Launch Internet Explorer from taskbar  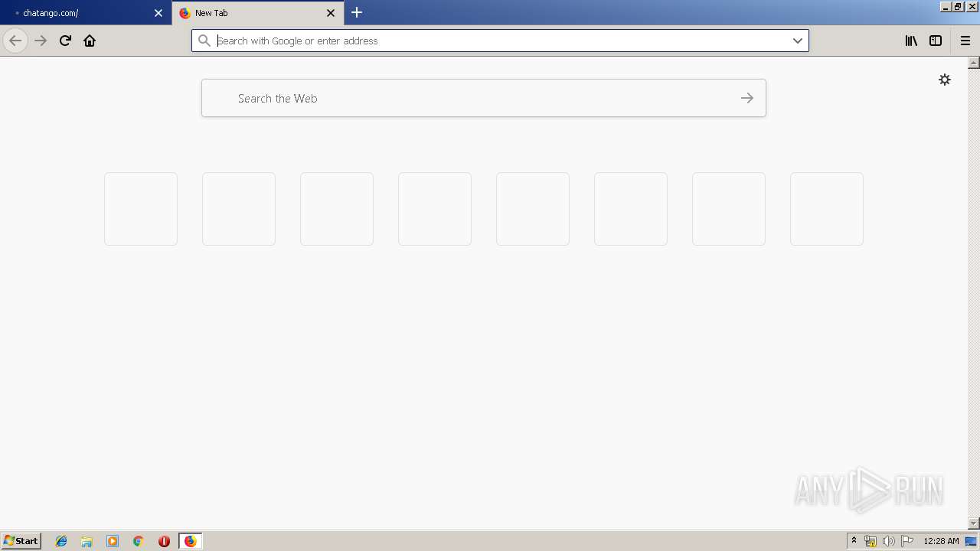click(x=61, y=541)
